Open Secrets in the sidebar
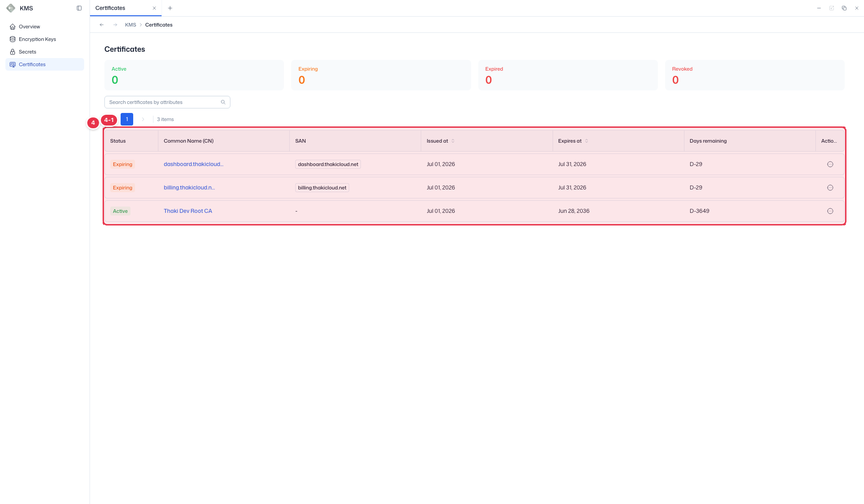 point(45,52)
